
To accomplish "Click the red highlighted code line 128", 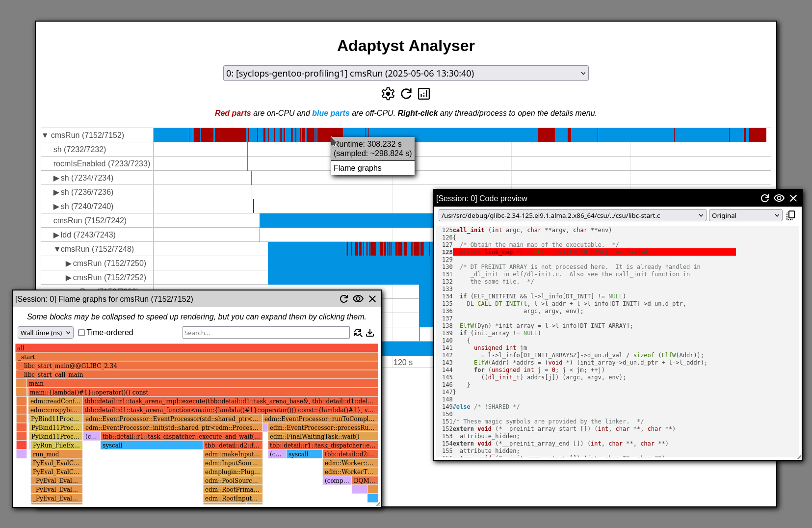I will coord(594,252).
